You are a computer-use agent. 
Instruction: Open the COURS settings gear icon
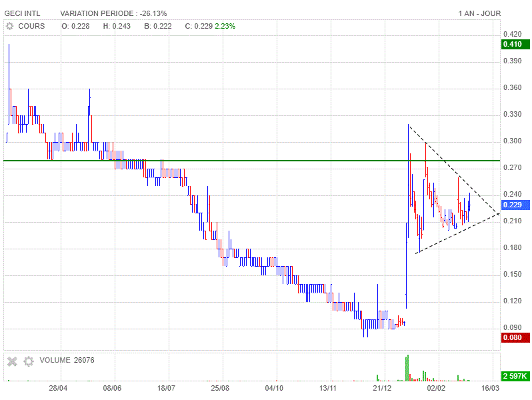tap(10, 26)
